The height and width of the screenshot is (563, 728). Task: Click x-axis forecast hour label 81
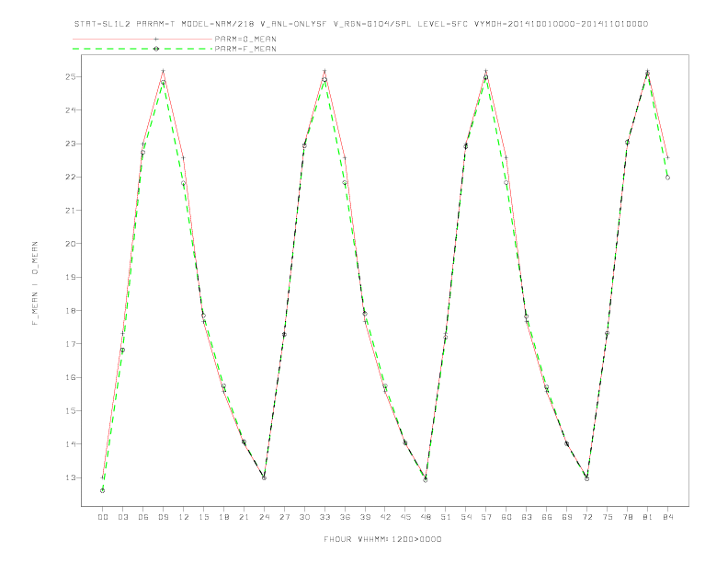point(648,517)
